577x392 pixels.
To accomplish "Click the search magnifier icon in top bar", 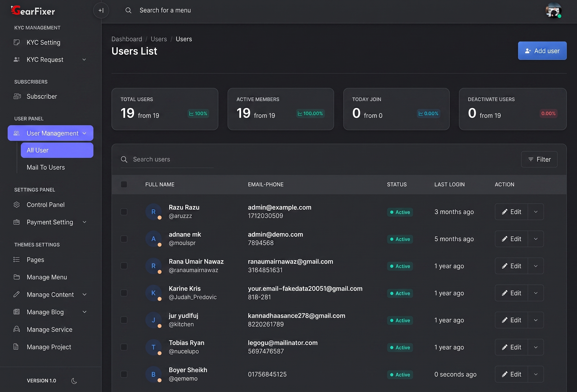I will click(x=128, y=10).
